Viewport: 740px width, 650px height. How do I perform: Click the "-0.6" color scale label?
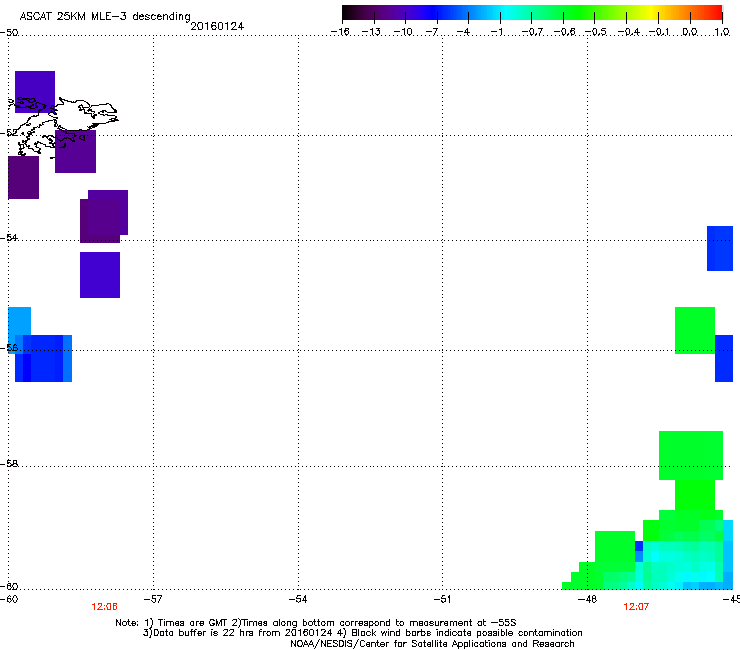pos(564,32)
